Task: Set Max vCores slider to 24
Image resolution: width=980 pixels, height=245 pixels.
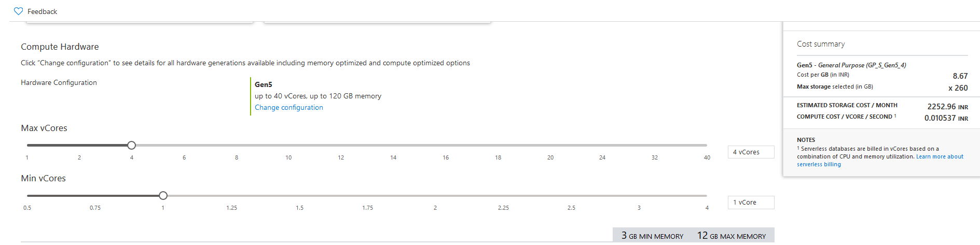Action: click(602, 146)
